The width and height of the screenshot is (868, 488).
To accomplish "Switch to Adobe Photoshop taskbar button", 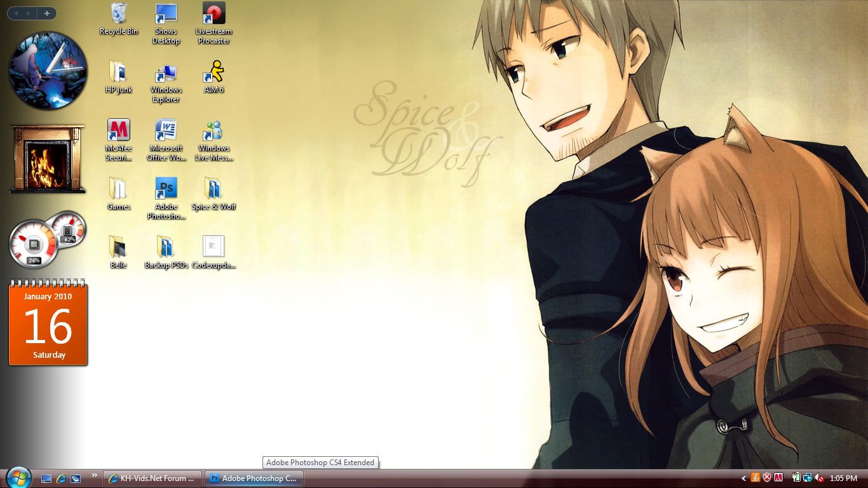I will 254,478.
